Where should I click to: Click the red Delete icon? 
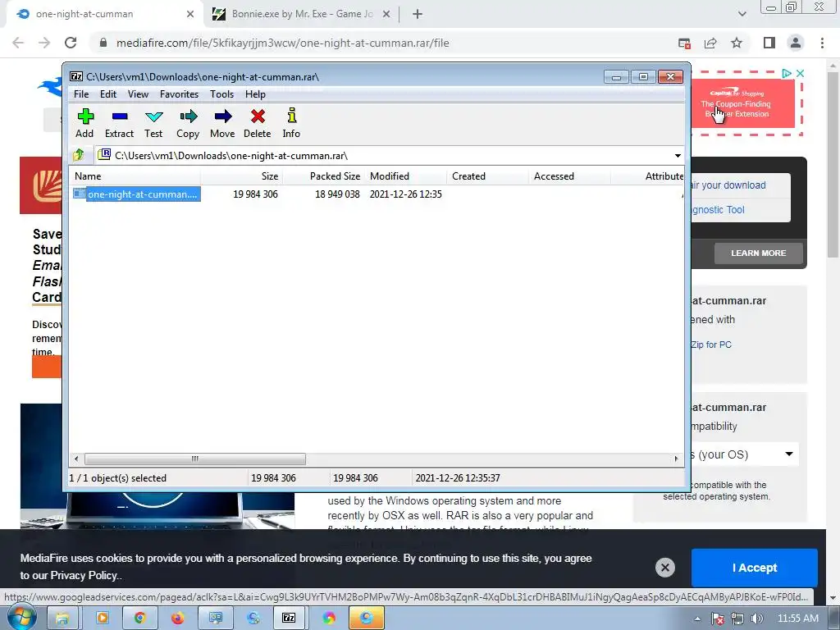(x=257, y=123)
